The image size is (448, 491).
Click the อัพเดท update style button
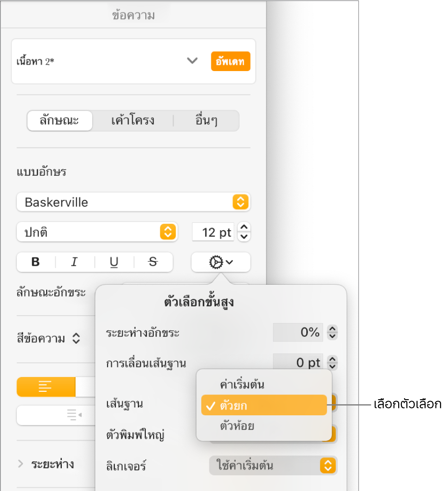(230, 61)
